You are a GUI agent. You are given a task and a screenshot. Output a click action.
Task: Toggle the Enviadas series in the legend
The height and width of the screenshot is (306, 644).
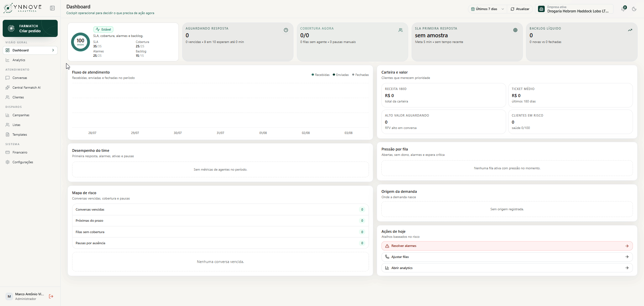click(x=341, y=75)
